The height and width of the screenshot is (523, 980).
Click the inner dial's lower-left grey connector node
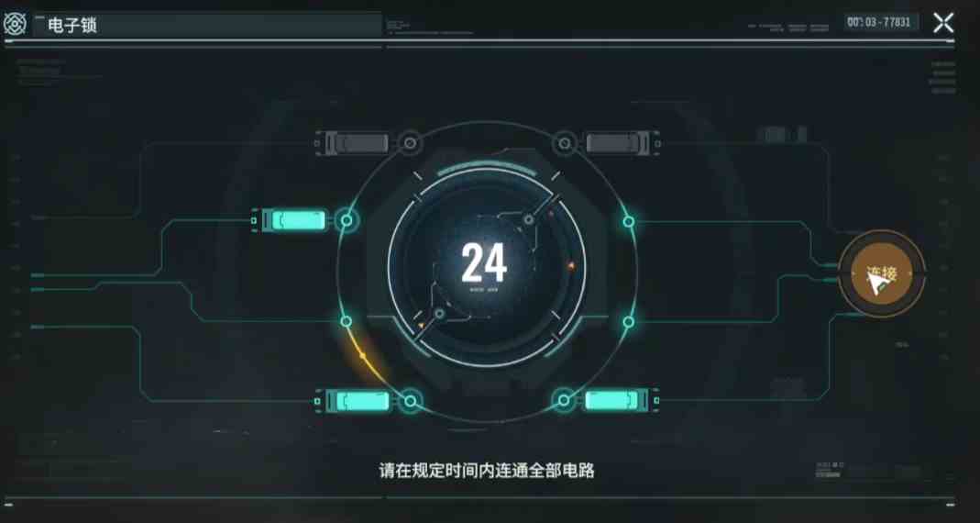coord(439,314)
